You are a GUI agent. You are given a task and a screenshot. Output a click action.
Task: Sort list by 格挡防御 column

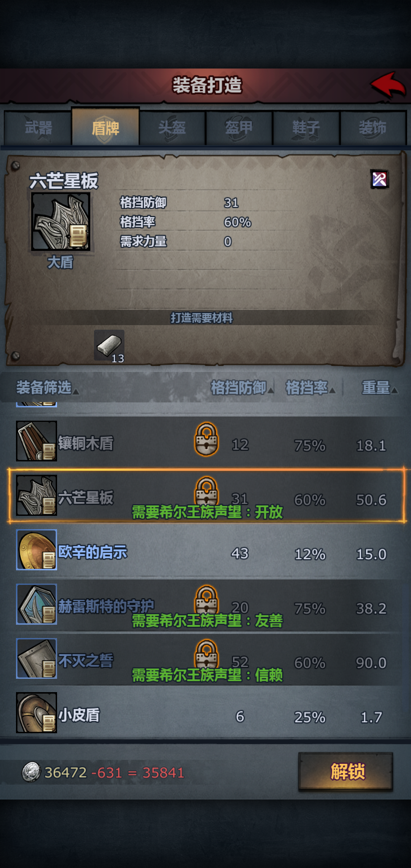(242, 388)
